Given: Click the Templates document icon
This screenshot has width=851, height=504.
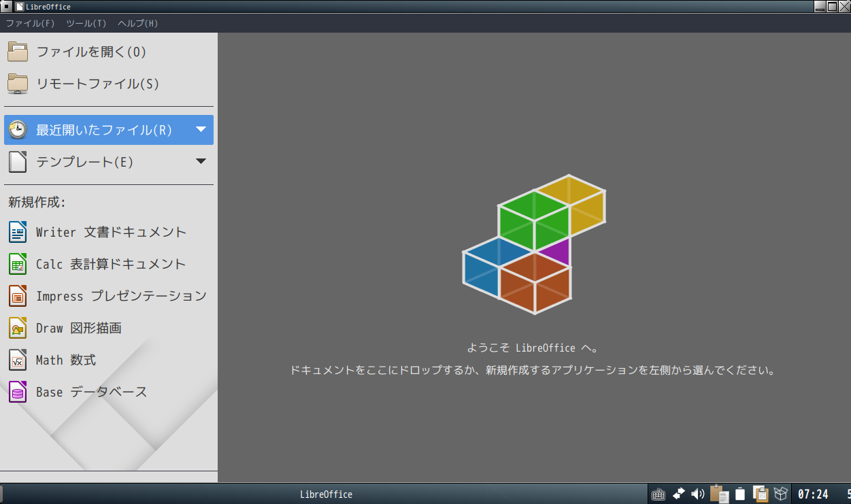Looking at the screenshot, I should tap(18, 162).
